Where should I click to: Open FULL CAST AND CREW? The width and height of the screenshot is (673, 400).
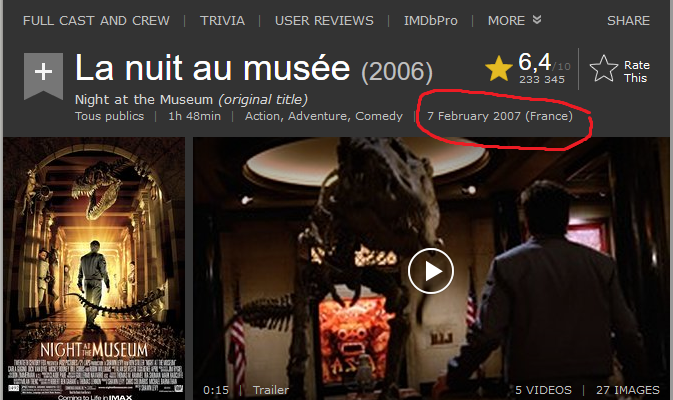96,21
